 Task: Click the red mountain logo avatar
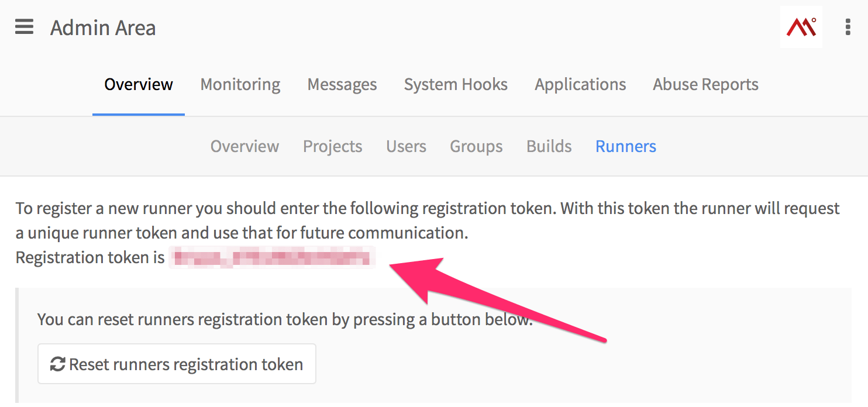(801, 27)
